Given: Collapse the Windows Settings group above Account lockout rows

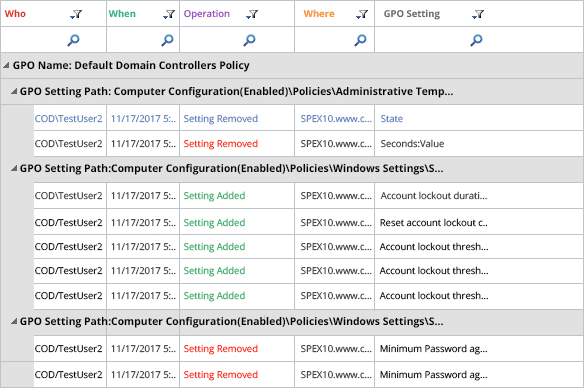Looking at the screenshot, I should pyautogui.click(x=14, y=169).
